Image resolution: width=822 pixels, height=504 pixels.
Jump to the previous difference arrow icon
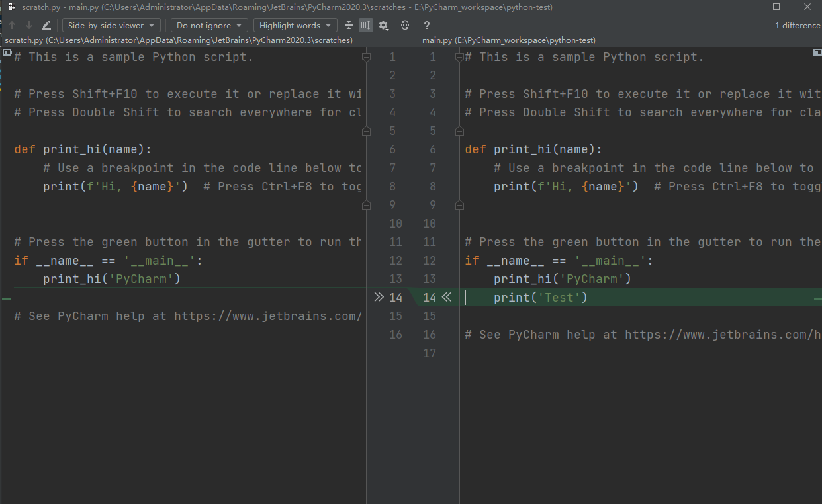[x=11, y=25]
